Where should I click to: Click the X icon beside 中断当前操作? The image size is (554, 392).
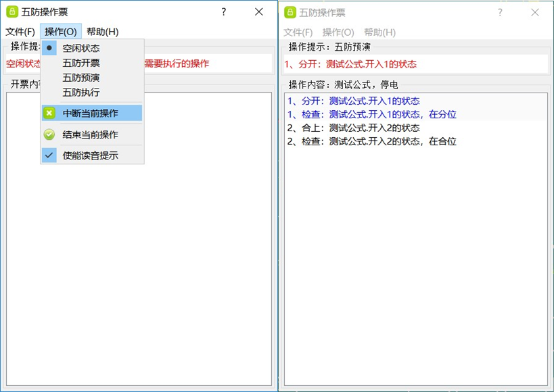[49, 113]
